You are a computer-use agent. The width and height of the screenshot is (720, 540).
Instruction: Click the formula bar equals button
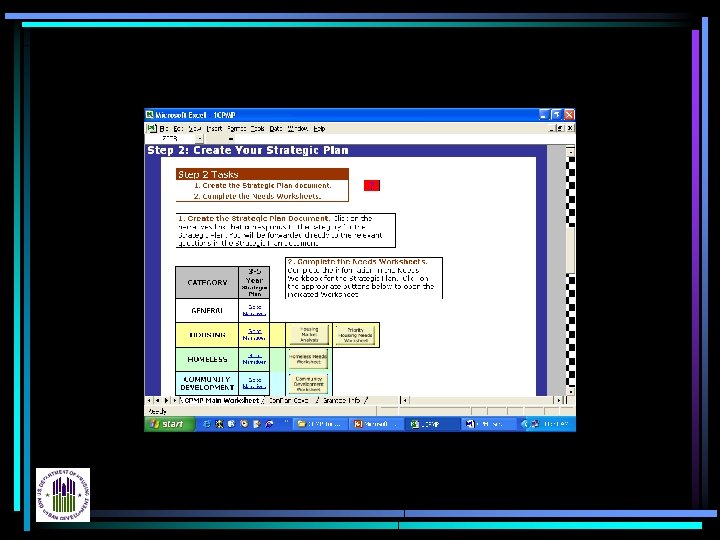tap(231, 139)
